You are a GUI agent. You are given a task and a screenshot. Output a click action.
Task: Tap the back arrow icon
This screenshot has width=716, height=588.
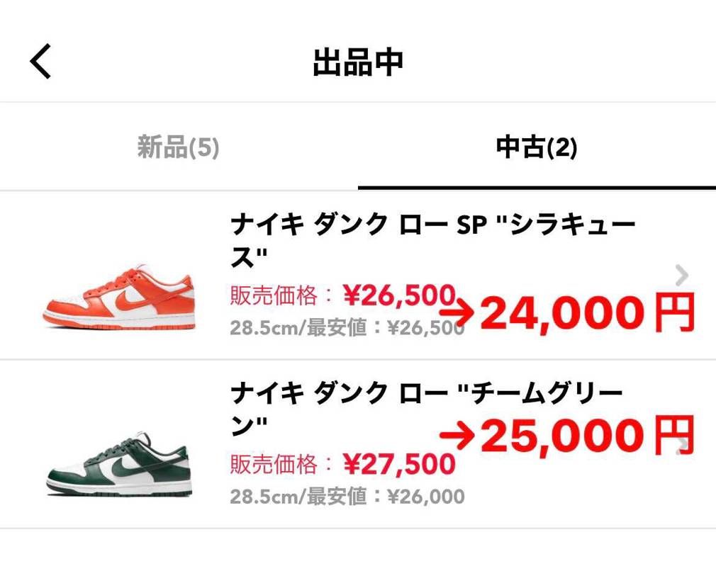(41, 61)
